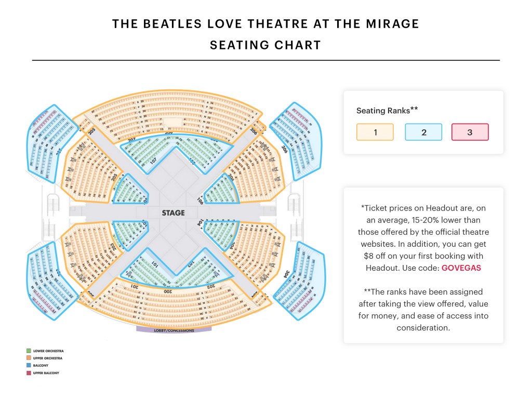
Task: Choose the Seating Rank 3 red box
Action: [470, 132]
